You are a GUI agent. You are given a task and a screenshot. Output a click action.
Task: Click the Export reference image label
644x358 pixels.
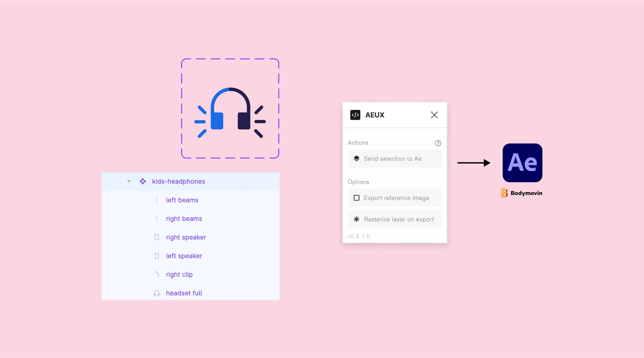pyautogui.click(x=396, y=198)
